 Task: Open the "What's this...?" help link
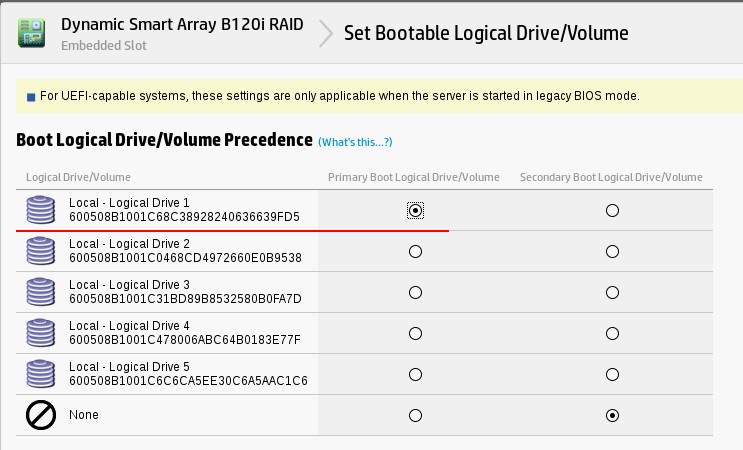point(355,142)
